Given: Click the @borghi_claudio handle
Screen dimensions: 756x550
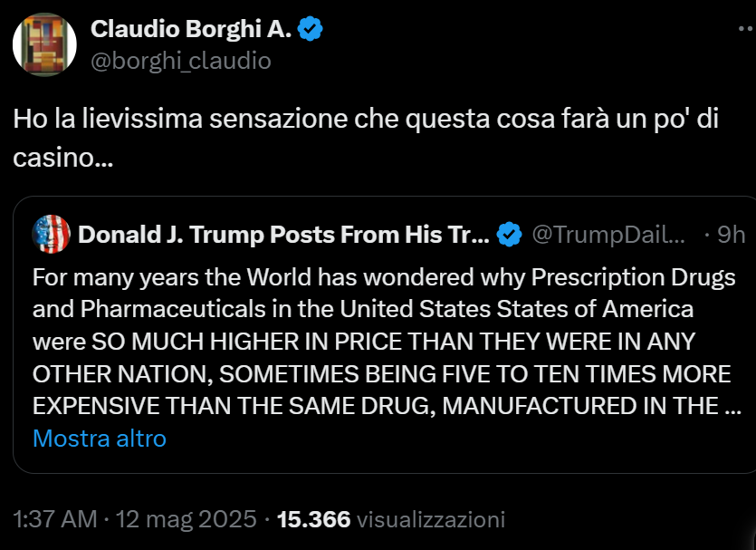Looking at the screenshot, I should [x=179, y=61].
